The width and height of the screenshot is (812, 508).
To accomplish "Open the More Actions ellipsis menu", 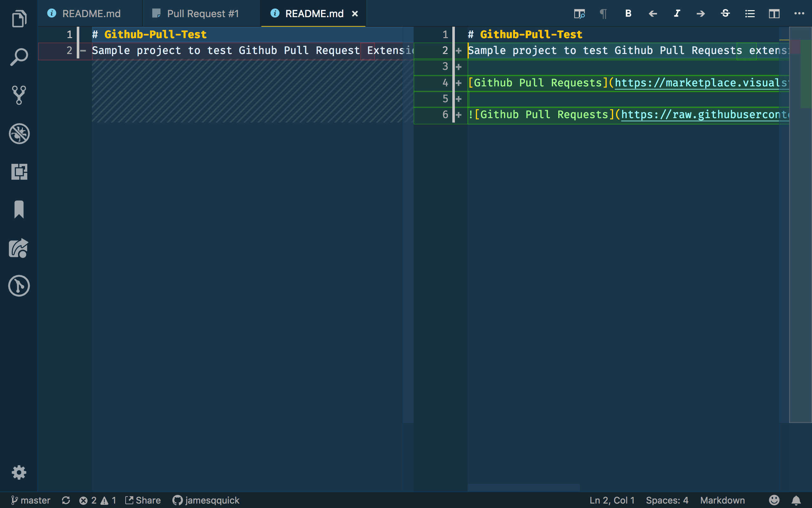I will pos(799,13).
